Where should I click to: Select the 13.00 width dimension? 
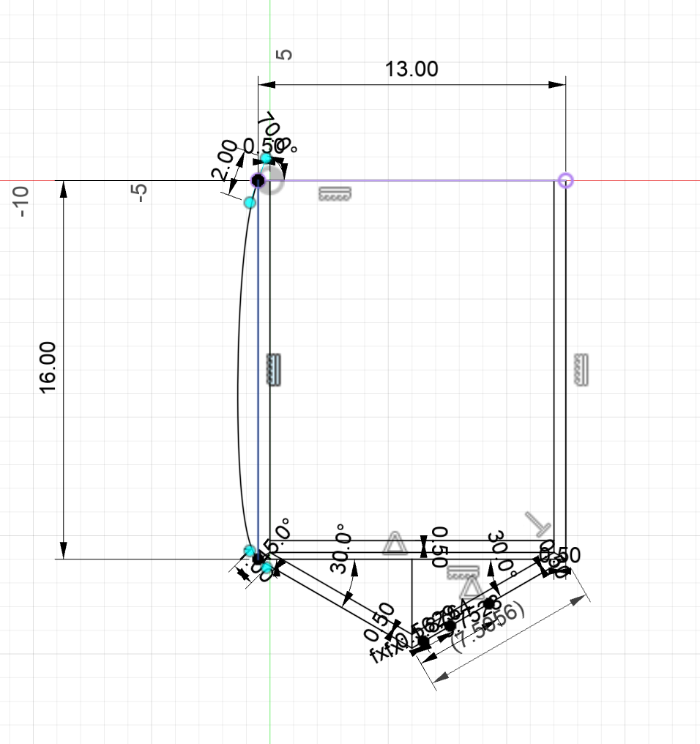412,70
